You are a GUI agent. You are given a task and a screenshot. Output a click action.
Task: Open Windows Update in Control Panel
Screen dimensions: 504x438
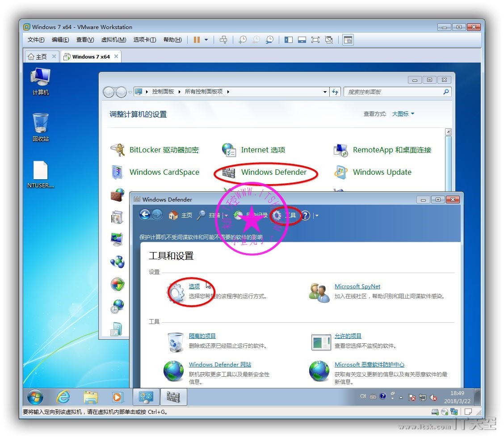tap(382, 173)
